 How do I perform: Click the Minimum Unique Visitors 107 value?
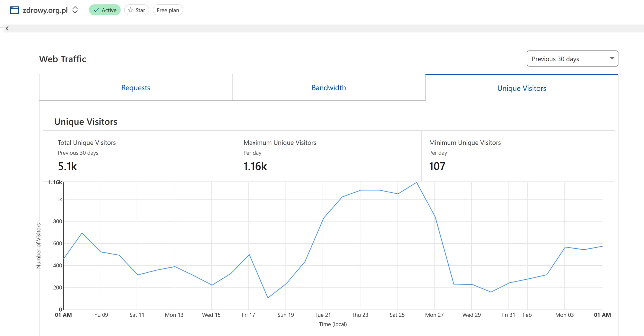[x=437, y=166]
